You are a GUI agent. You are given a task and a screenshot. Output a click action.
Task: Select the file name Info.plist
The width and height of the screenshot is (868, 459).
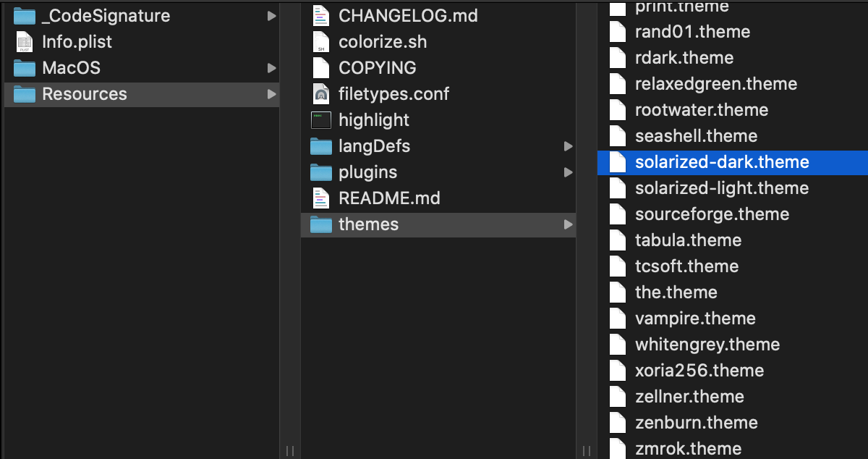pyautogui.click(x=77, y=42)
